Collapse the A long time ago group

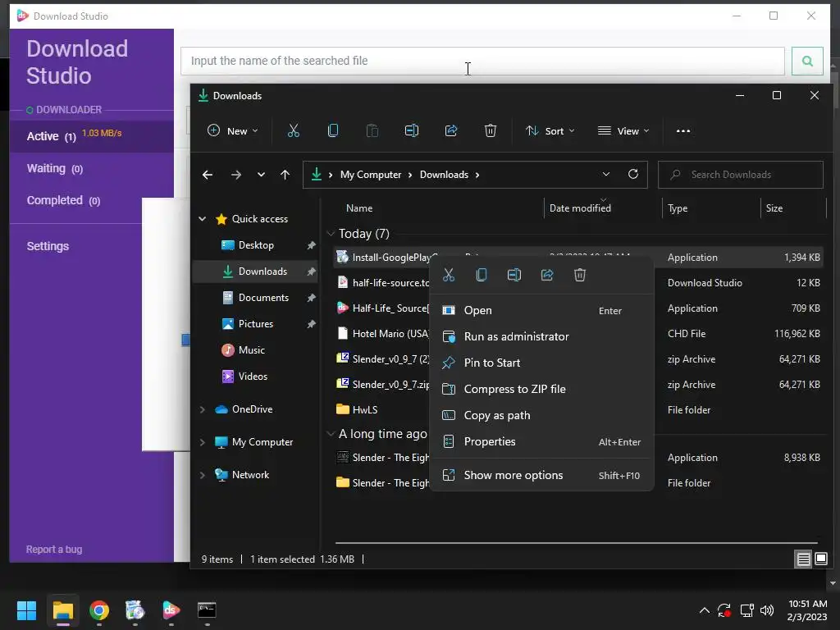(331, 433)
